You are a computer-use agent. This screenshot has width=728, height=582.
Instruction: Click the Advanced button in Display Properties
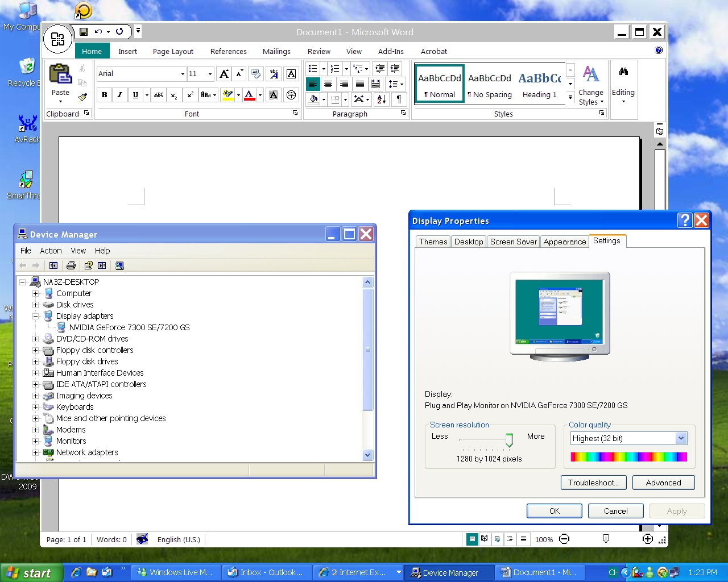(663, 483)
